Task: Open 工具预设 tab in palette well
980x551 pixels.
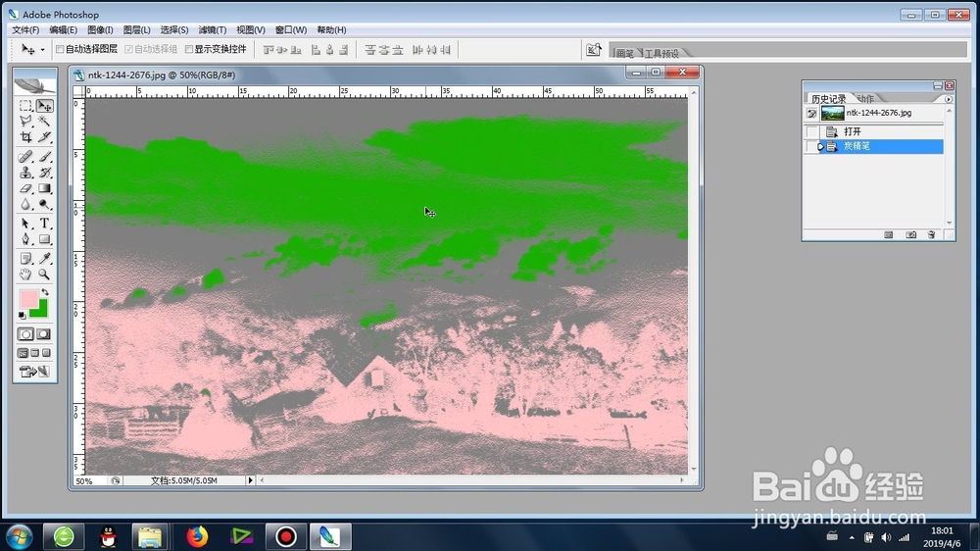Action: [661, 53]
